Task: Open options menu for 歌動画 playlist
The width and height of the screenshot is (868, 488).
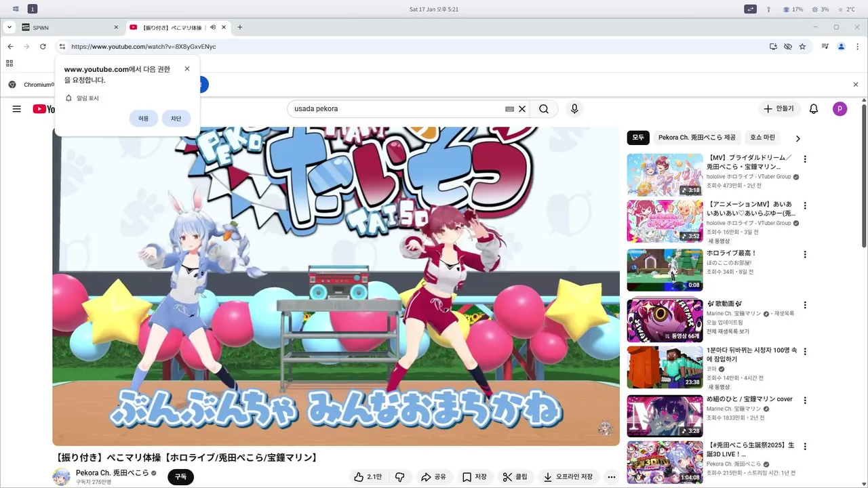Action: [805, 305]
